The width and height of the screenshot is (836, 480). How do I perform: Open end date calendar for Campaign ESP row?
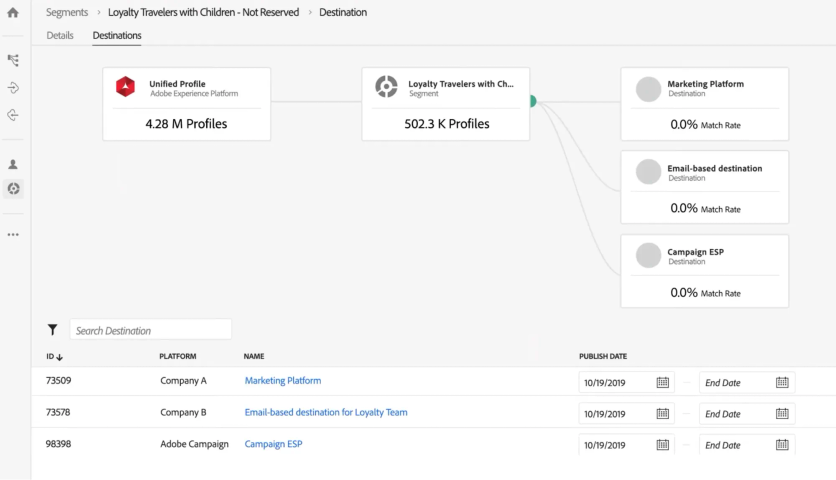pyautogui.click(x=782, y=445)
